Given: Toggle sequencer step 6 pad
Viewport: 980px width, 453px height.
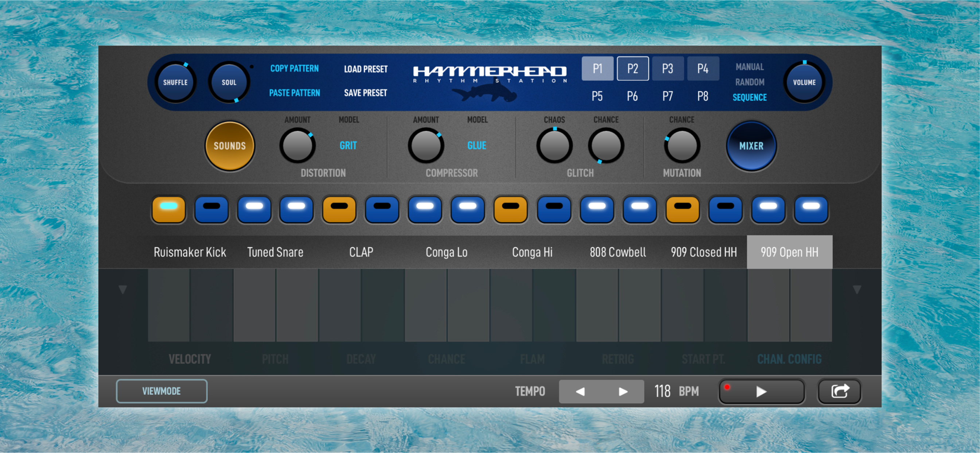Looking at the screenshot, I should pyautogui.click(x=382, y=209).
